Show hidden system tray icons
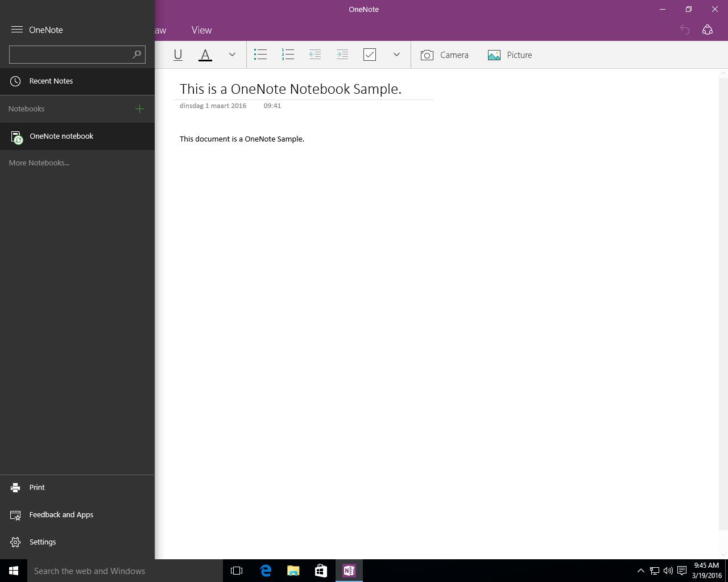 [x=640, y=571]
